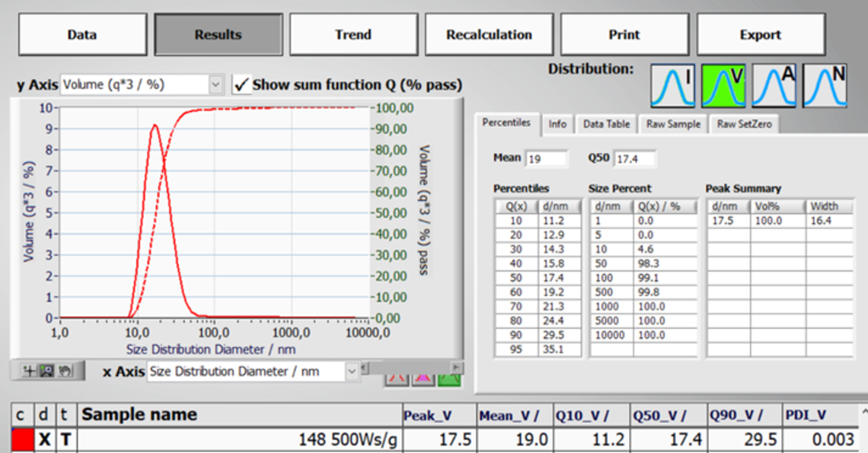
Task: Select the Number (N) distribution icon
Action: coord(825,85)
